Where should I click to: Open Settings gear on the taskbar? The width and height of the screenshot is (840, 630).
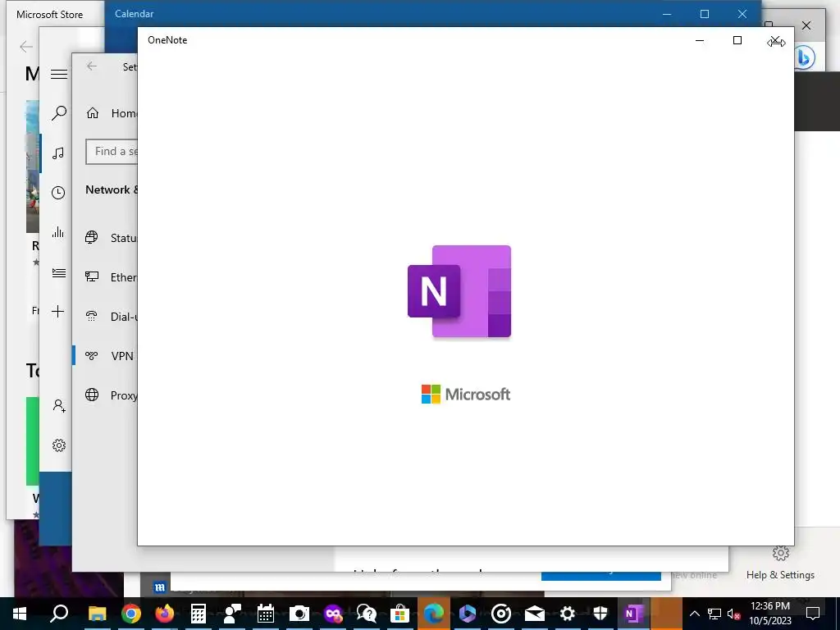coord(568,614)
